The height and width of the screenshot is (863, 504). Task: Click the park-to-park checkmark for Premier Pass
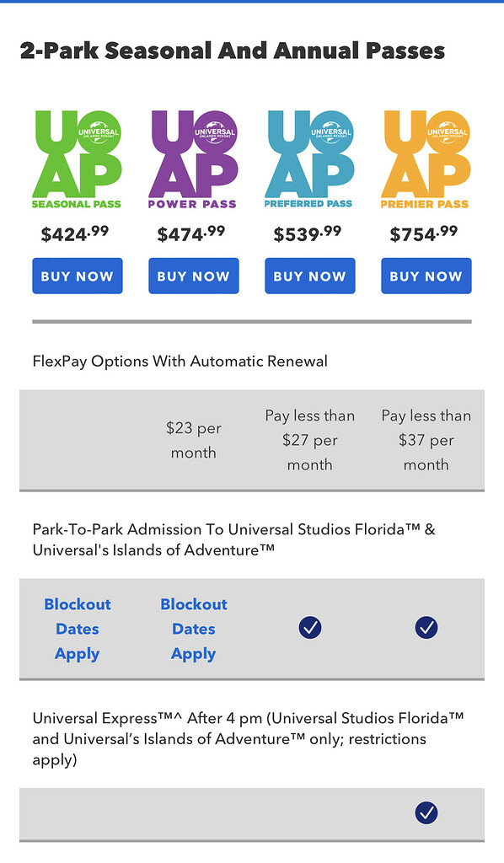click(x=426, y=627)
